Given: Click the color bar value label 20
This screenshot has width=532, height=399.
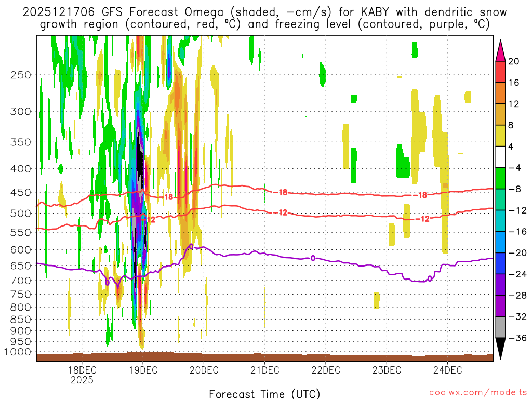Looking at the screenshot, I should pos(514,61).
